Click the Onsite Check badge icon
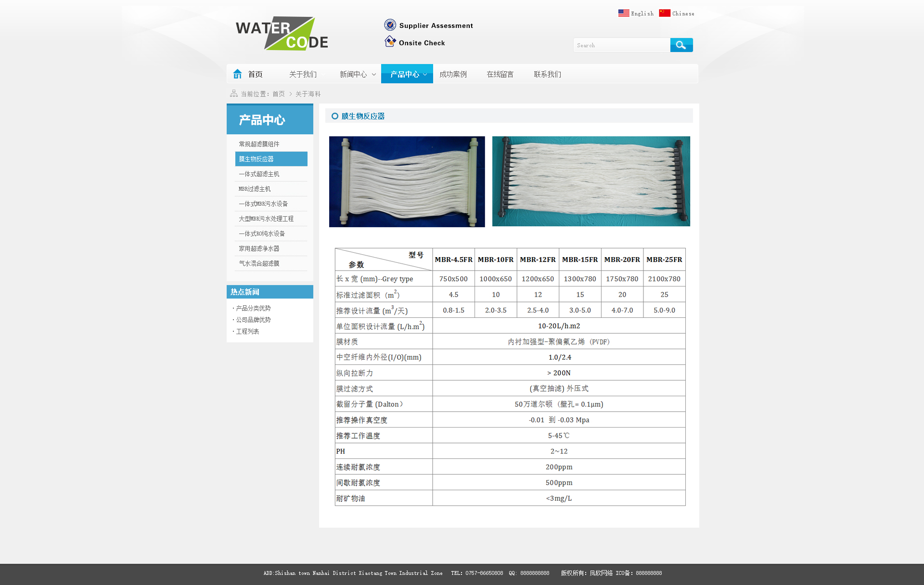 click(x=390, y=42)
